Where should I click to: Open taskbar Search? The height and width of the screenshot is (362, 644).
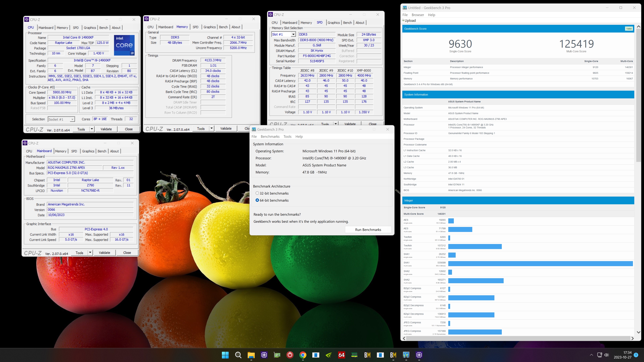point(238,355)
